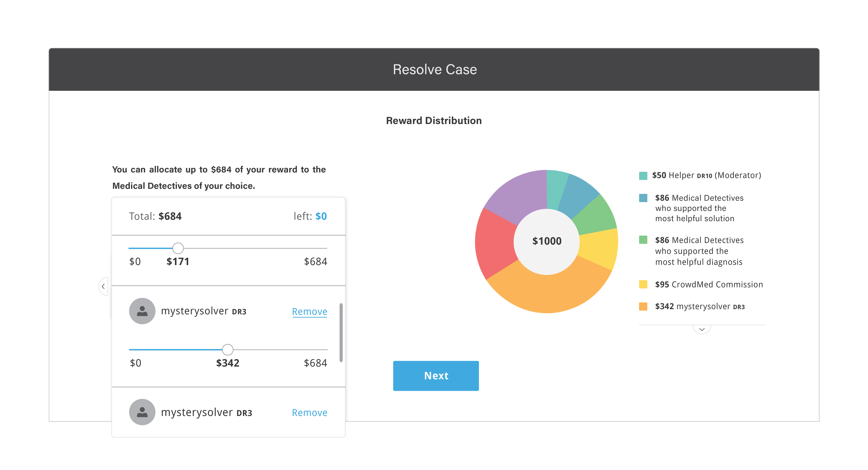This screenshot has width=868, height=470.
Task: Click the avatar icon beside the $342 mysterysolver
Action: pos(142,311)
